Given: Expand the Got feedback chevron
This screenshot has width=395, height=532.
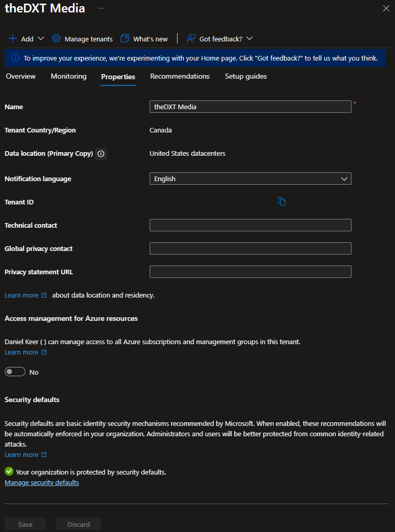Looking at the screenshot, I should click(x=250, y=38).
